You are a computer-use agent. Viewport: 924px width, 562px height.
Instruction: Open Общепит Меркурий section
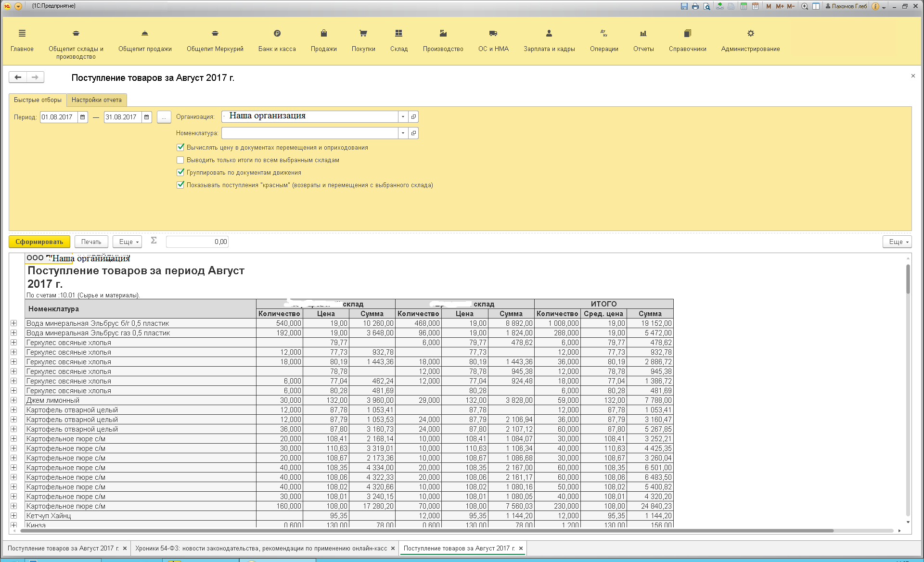pyautogui.click(x=215, y=40)
